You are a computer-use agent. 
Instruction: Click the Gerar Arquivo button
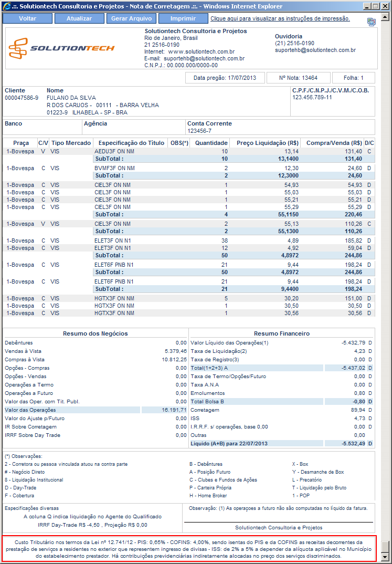[x=131, y=18]
